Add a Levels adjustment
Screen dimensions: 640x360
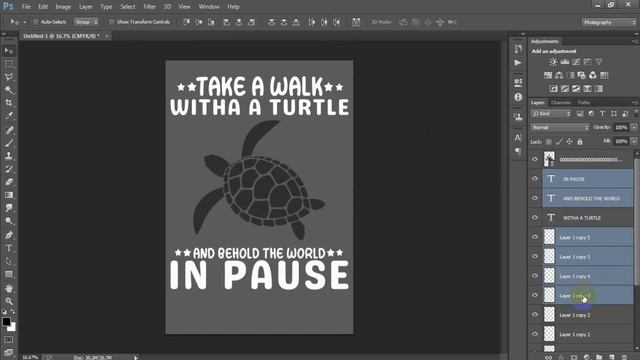click(x=564, y=62)
